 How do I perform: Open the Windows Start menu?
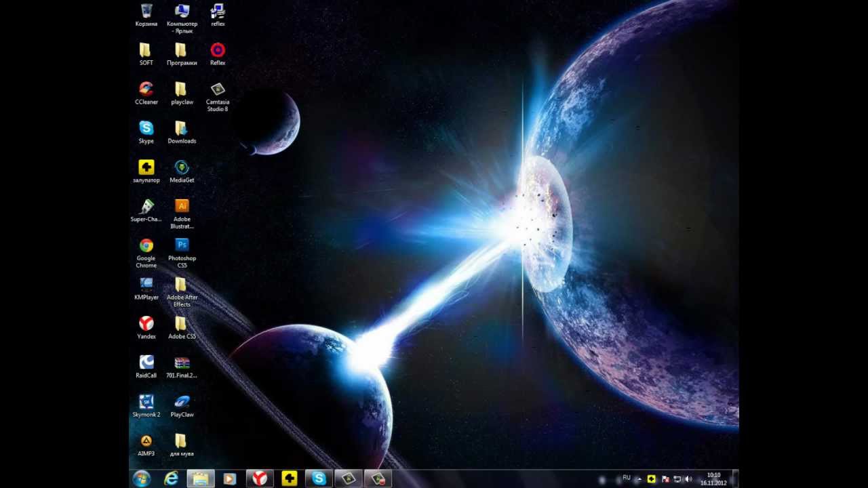[142, 479]
